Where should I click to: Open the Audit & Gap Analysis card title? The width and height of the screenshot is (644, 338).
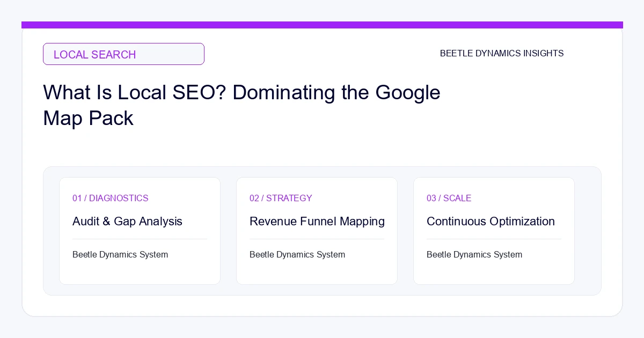pyautogui.click(x=127, y=221)
